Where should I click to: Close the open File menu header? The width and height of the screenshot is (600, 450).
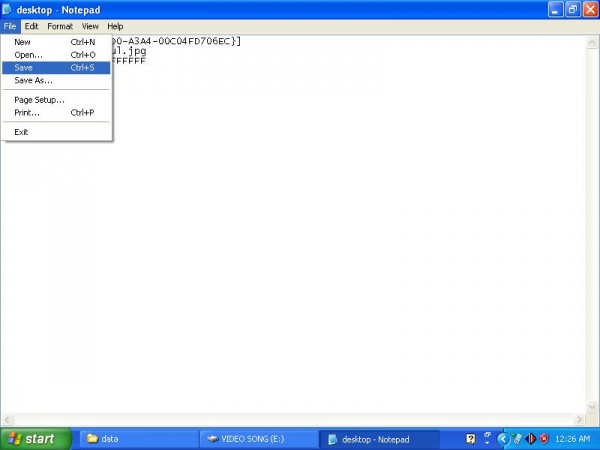pyautogui.click(x=10, y=26)
